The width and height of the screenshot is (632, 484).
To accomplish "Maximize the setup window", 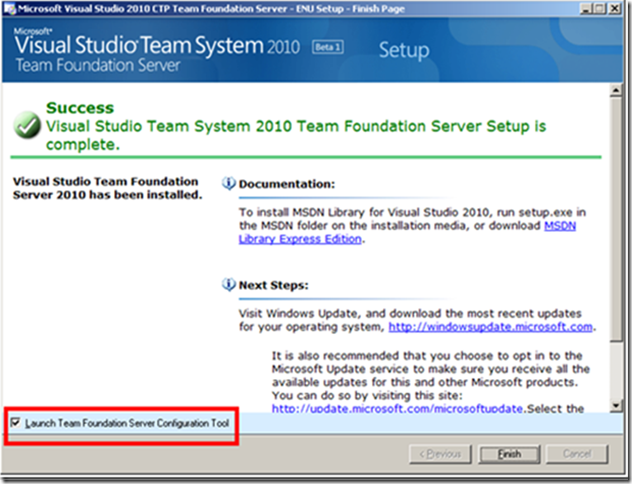I will [x=600, y=9].
